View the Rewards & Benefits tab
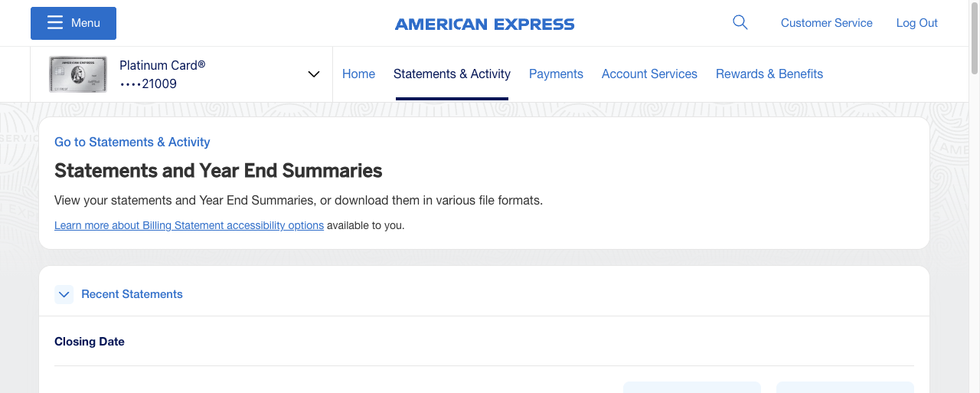This screenshot has width=980, height=393. tap(769, 74)
